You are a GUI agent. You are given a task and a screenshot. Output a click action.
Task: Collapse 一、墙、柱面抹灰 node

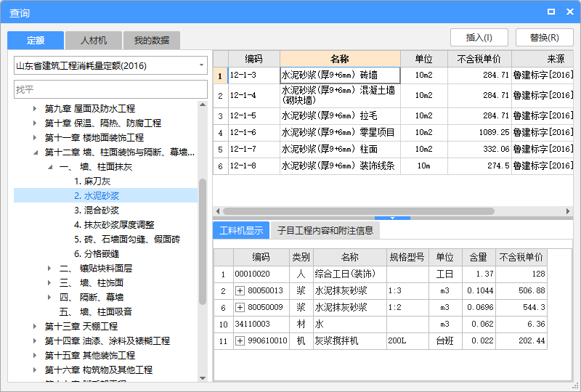(x=50, y=167)
